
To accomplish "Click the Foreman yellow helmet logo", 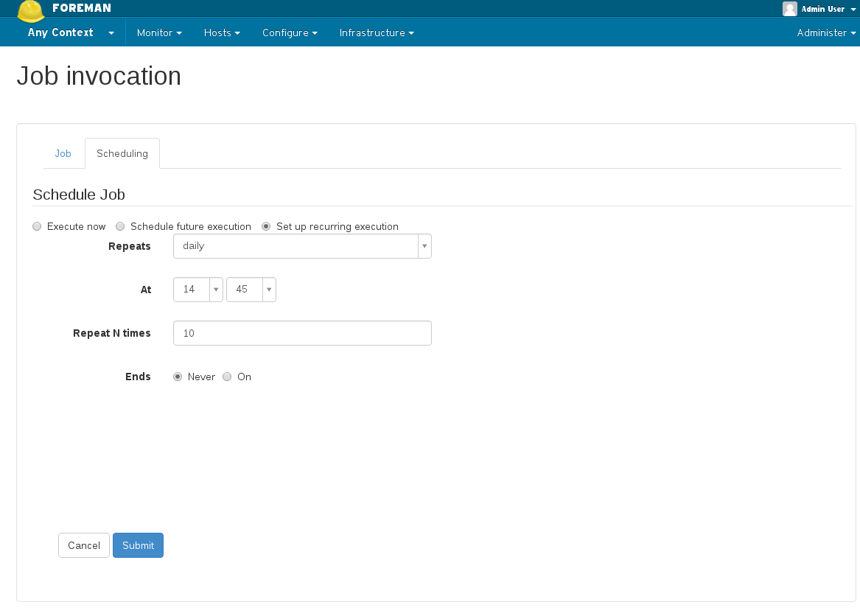I will [x=31, y=11].
